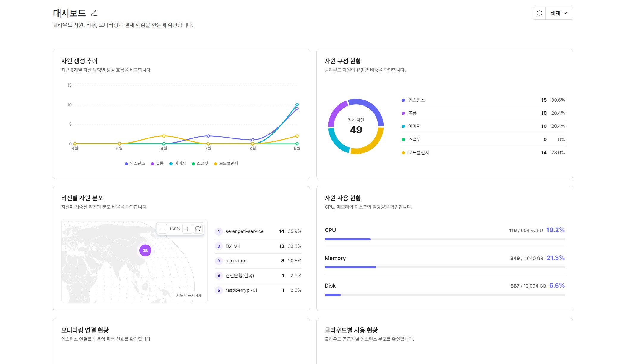
Task: Select the 이미지 row in composition list
Action: pos(483,126)
